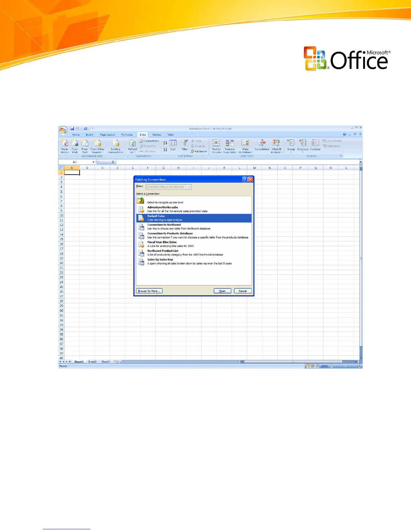Select the Connection to Northwind entry

pyautogui.click(x=194, y=227)
